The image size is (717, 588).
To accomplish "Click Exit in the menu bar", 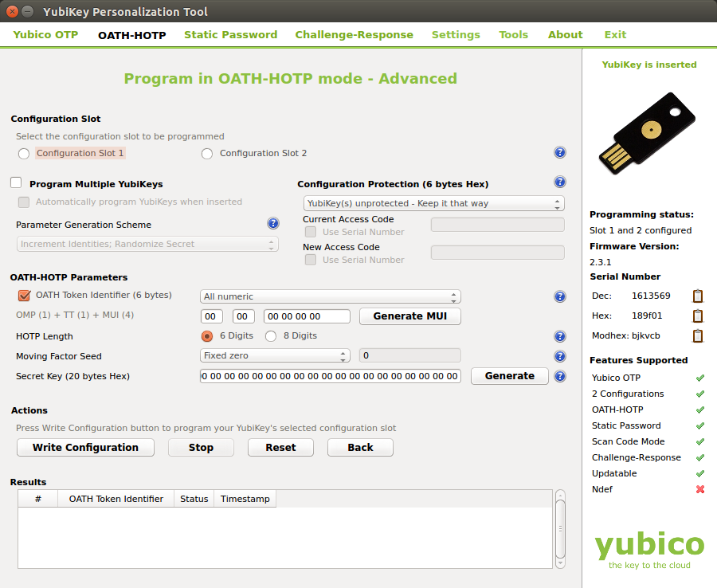I will pyautogui.click(x=615, y=35).
